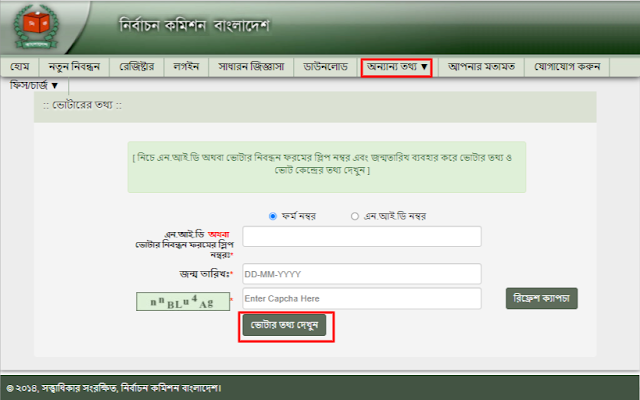Select the এন.আই.ডি নম্বর radio button

(355, 216)
